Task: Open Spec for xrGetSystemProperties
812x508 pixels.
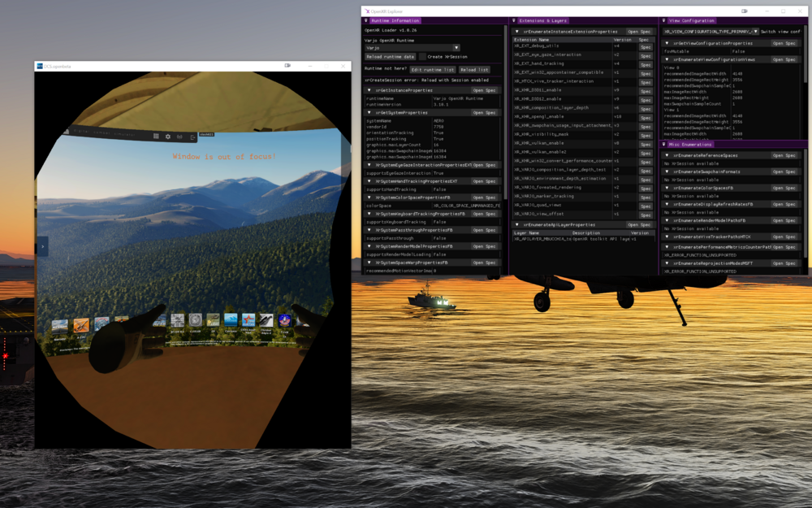Action: 484,112
